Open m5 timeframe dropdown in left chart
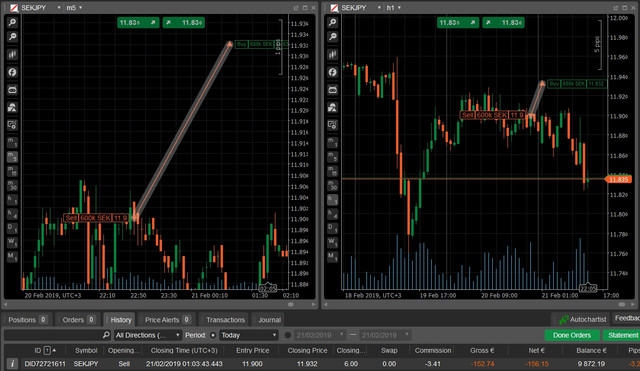Image resolution: width=640 pixels, height=371 pixels. pyautogui.click(x=80, y=8)
